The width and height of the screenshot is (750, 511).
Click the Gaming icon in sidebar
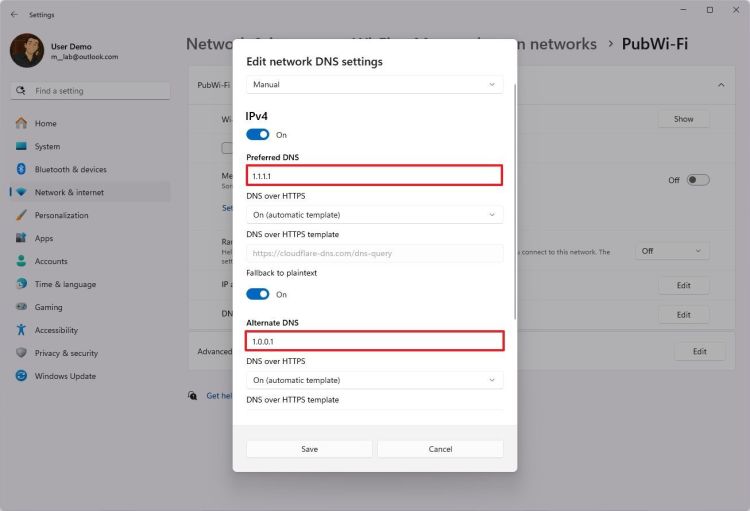click(20, 307)
